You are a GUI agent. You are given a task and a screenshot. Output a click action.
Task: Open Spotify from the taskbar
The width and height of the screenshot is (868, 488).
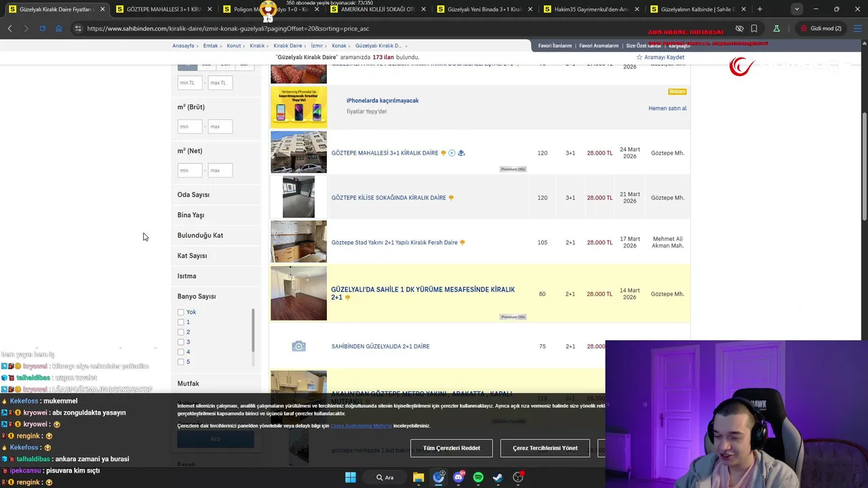pos(478,477)
